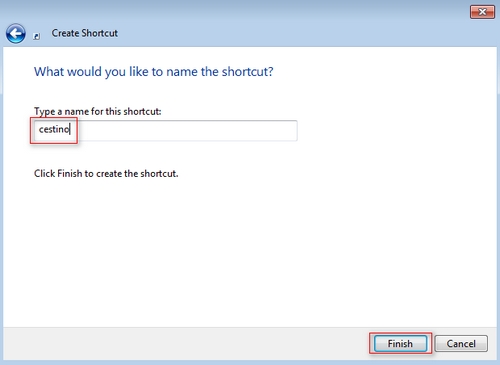
Task: Click the 'Click Finish to create' instruction text
Action: coord(106,174)
